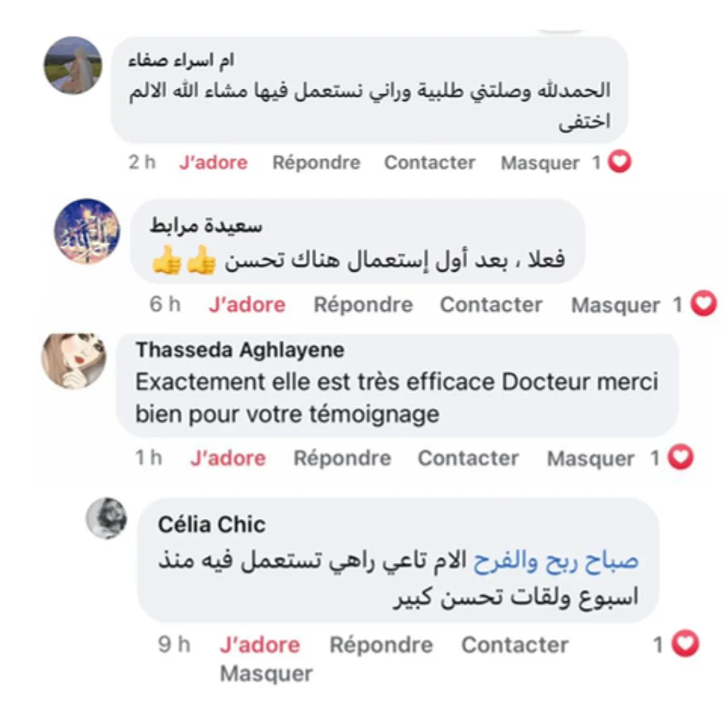Open Thasseda Aghlayene name link
The image size is (728, 728).
[x=240, y=350]
